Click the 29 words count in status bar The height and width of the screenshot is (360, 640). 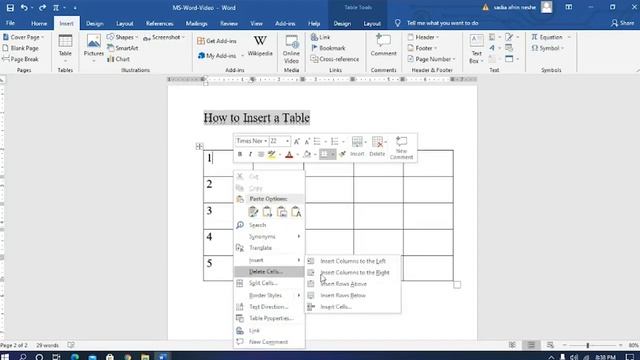click(x=47, y=345)
